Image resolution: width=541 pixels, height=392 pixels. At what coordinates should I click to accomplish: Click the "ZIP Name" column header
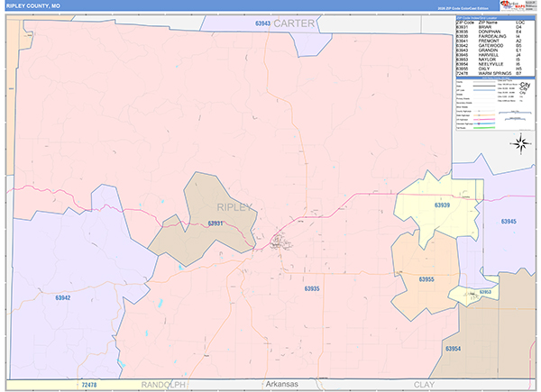[488, 23]
